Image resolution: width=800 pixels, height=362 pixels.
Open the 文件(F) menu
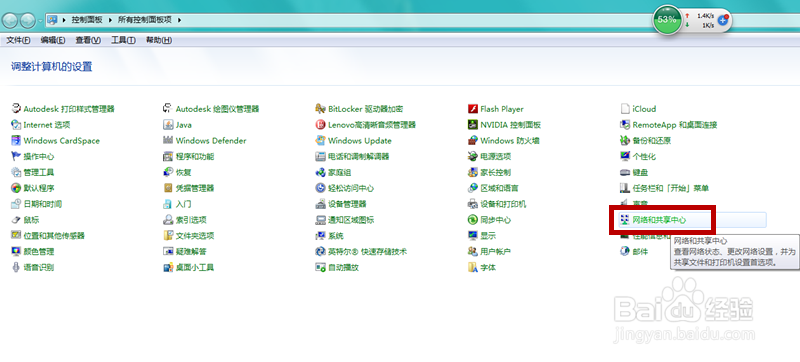pos(18,40)
